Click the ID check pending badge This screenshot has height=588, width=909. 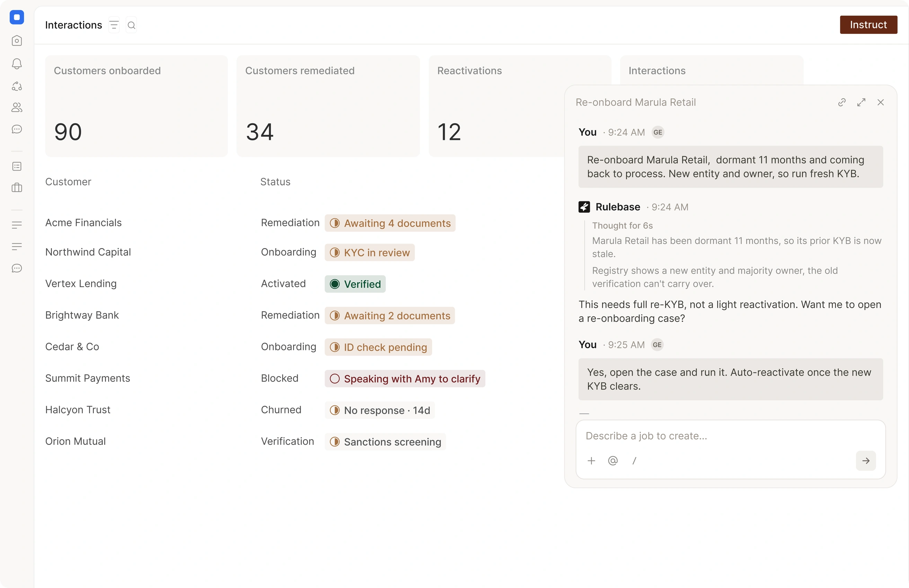(378, 347)
